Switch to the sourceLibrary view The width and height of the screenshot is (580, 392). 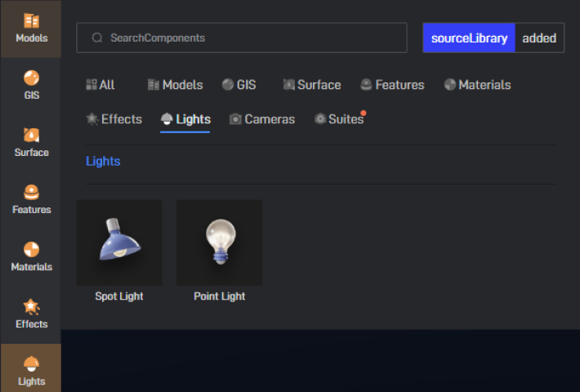tap(469, 38)
